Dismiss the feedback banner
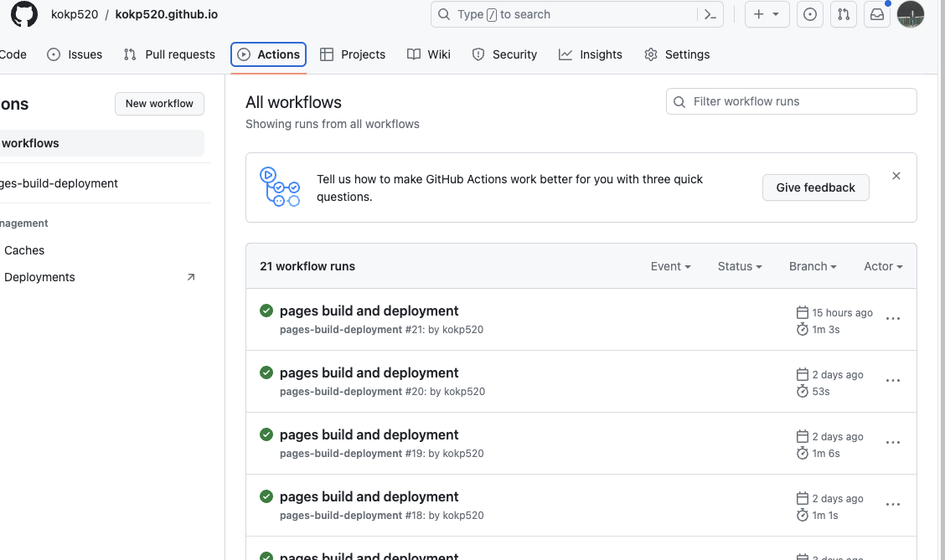The height and width of the screenshot is (560, 945). point(896,176)
